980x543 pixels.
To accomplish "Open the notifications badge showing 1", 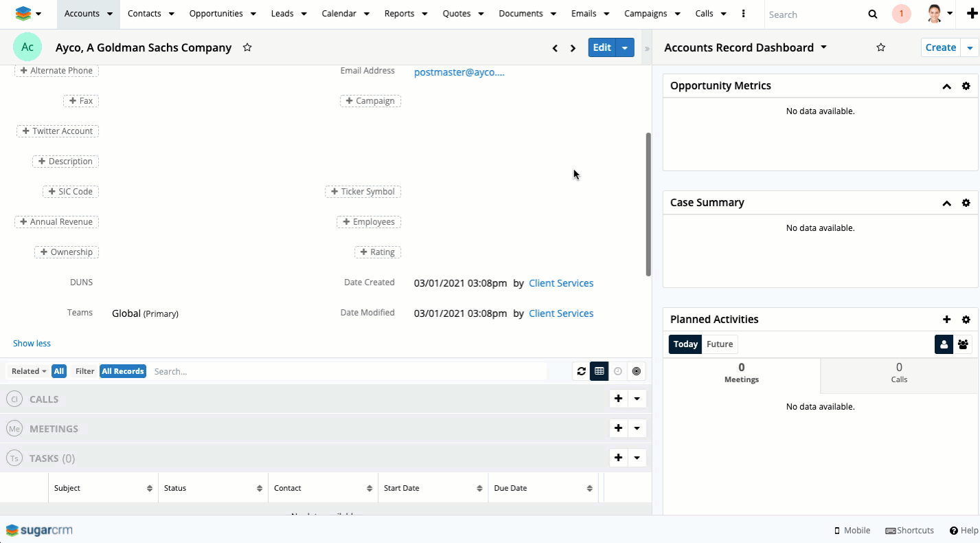I will [x=901, y=14].
